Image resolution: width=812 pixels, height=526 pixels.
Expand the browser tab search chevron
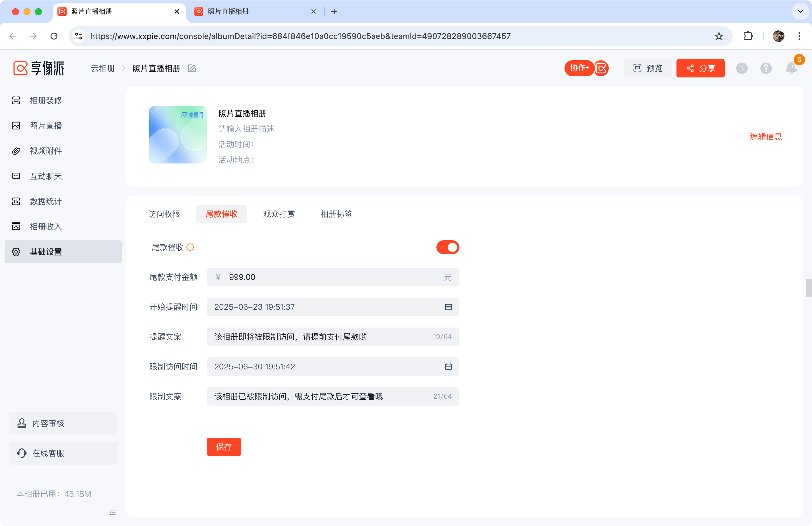[x=800, y=11]
